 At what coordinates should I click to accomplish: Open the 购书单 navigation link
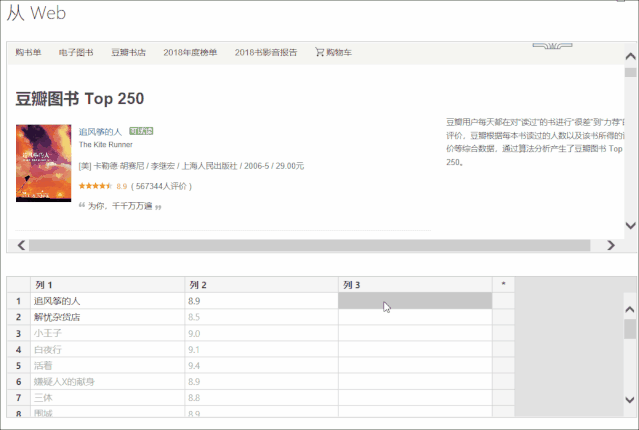(28, 52)
